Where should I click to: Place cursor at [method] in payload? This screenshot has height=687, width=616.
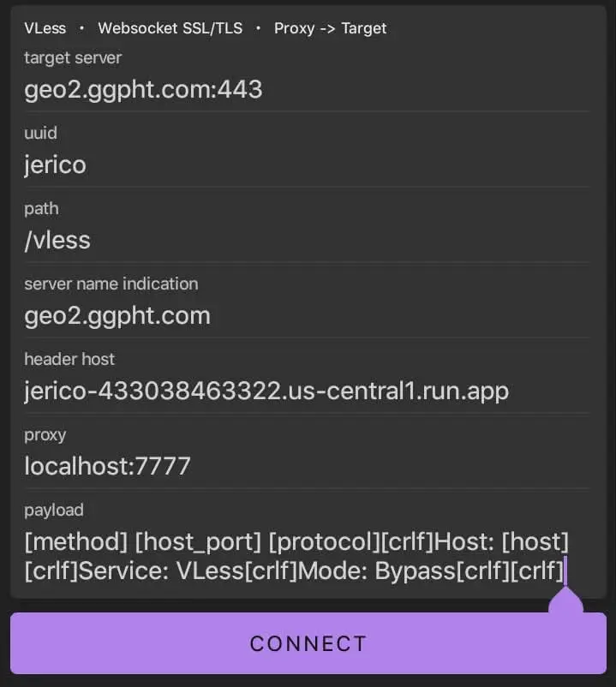point(75,541)
